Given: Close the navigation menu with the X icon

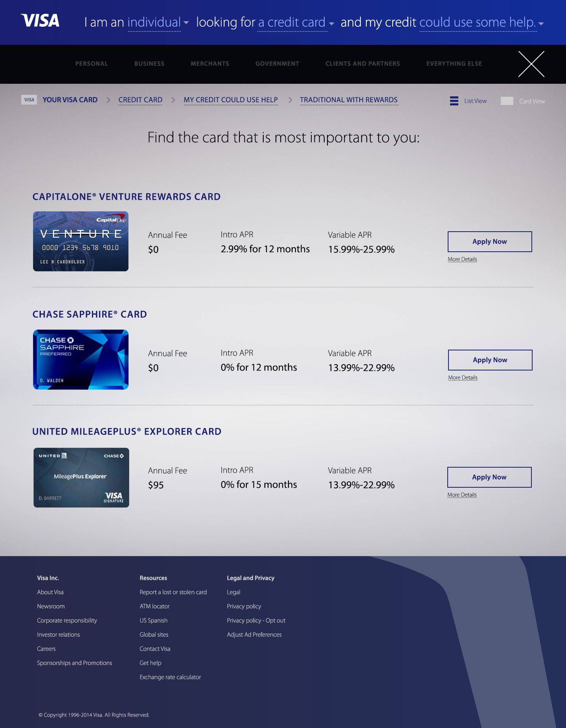Looking at the screenshot, I should click(531, 64).
